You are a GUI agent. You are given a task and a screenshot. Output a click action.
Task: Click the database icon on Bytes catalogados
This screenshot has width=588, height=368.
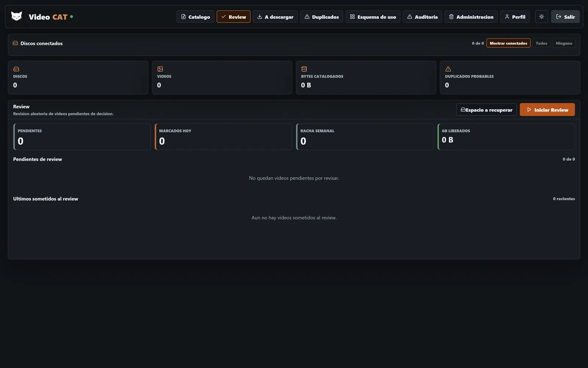pos(304,69)
